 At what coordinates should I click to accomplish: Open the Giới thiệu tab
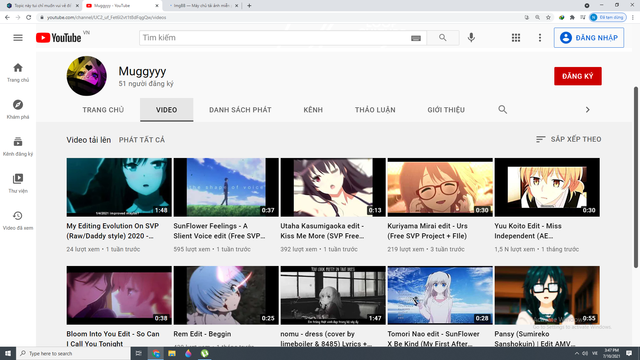click(446, 110)
